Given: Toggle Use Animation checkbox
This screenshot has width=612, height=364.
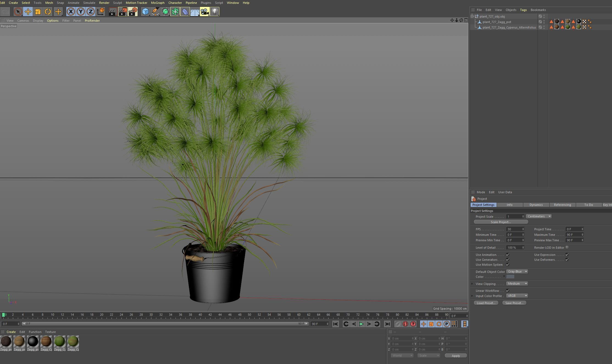Looking at the screenshot, I should [508, 255].
